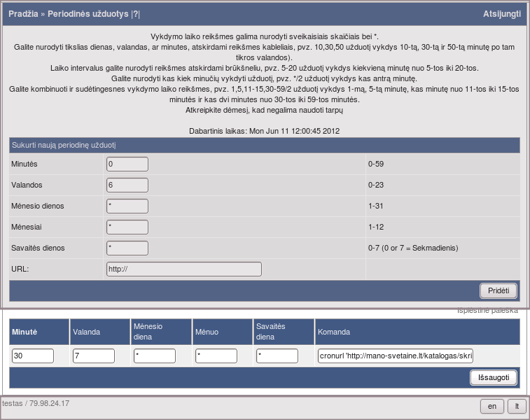Edit the Valanda field containing 7
Viewport: 530px width, 420px height.
94,356
